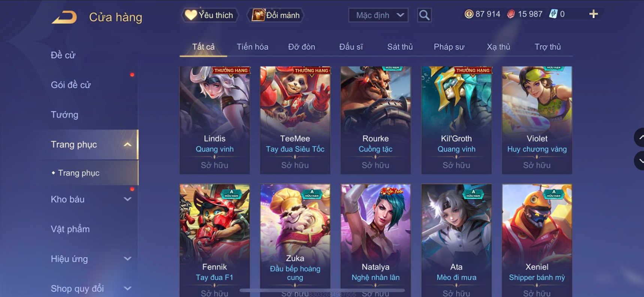Image resolution: width=644 pixels, height=297 pixels.
Task: Expand the Hiệu ứng sidebar section
Action: 127,259
